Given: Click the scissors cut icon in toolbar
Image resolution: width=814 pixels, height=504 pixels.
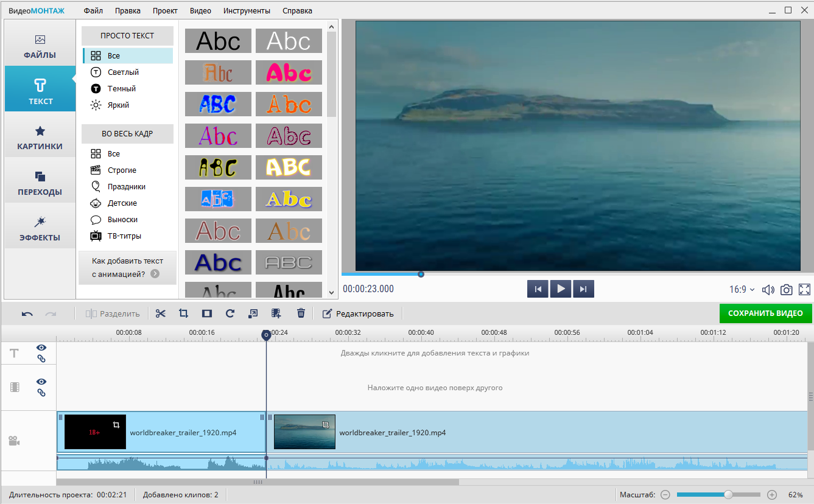Looking at the screenshot, I should pyautogui.click(x=161, y=313).
